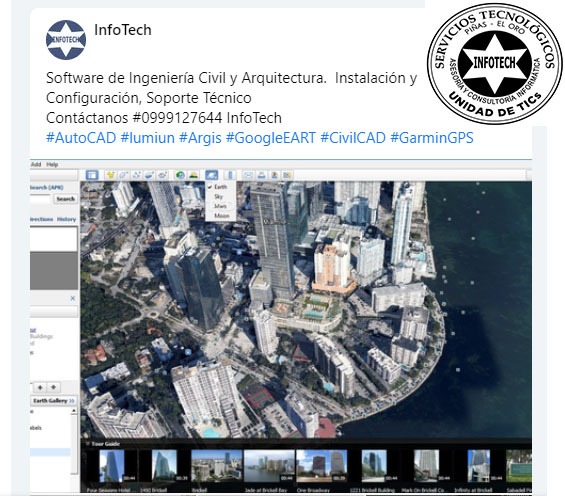This screenshot has width=565, height=497.
Task: Click the Email envelope toolbar icon
Action: click(x=248, y=175)
